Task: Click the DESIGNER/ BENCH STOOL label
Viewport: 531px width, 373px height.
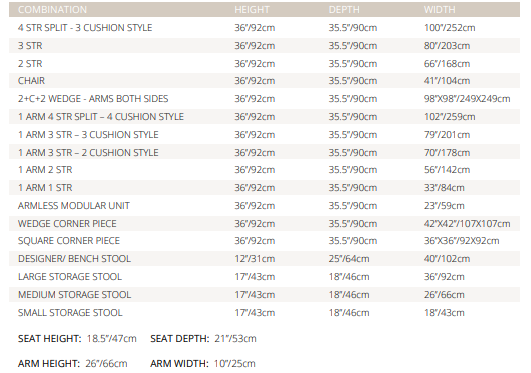Action: (x=74, y=258)
